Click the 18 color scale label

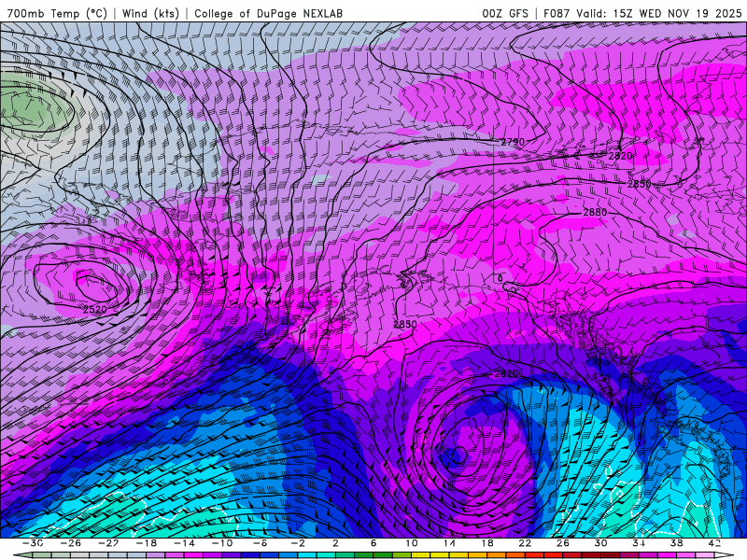pyautogui.click(x=487, y=543)
